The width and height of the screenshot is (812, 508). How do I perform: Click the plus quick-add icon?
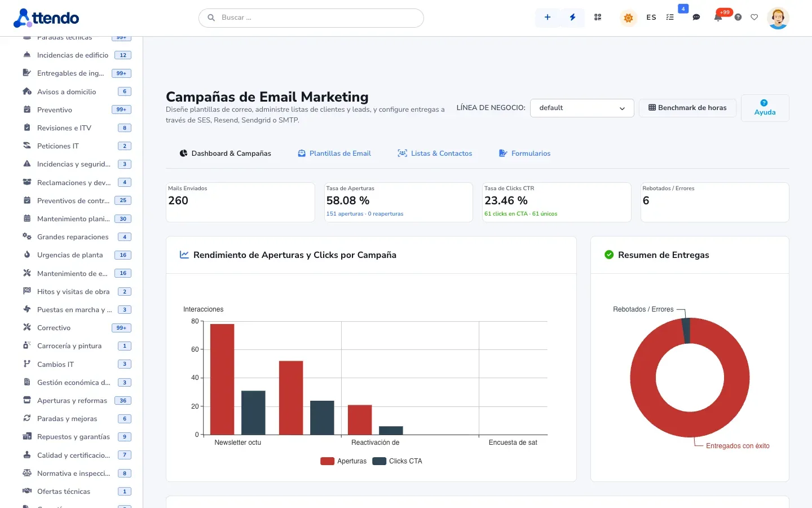[547, 17]
